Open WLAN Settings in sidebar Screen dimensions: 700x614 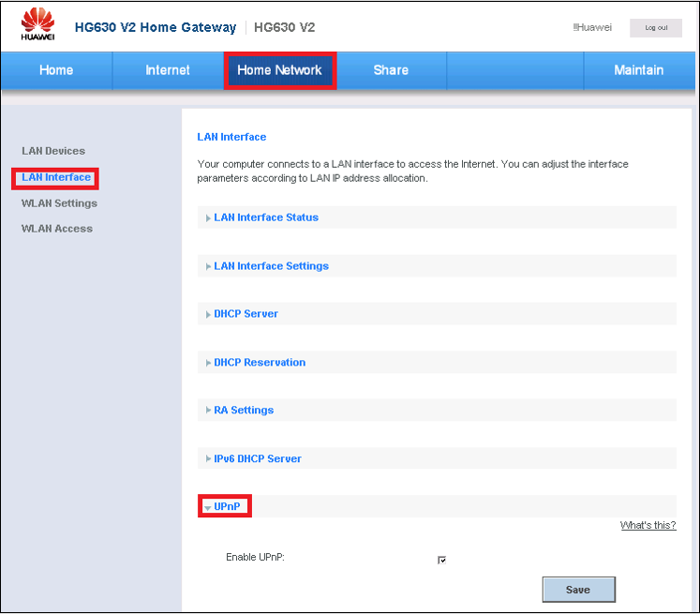(59, 203)
